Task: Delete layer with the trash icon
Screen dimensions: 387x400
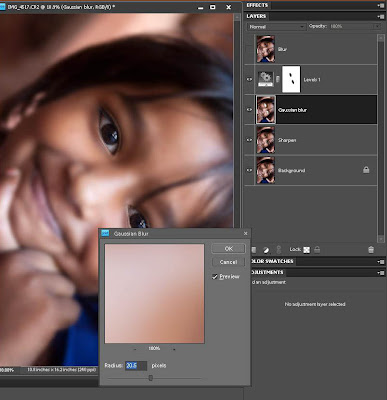Action: coord(371,249)
